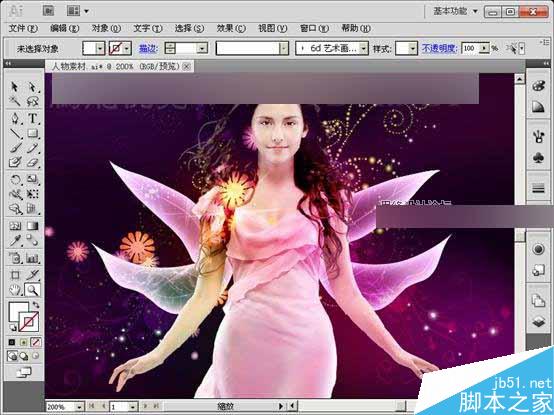Click the 不透明度 opacity link
The height and width of the screenshot is (415, 554).
click(440, 48)
